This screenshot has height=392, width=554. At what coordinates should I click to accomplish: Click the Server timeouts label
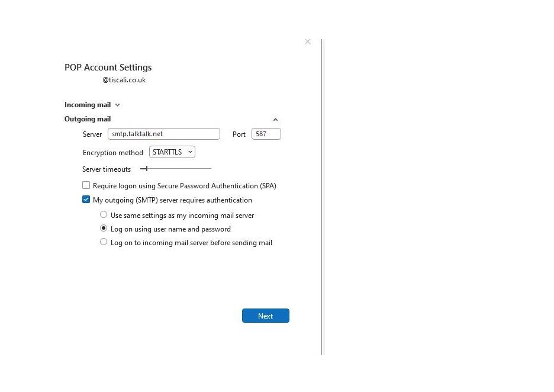[x=107, y=169]
